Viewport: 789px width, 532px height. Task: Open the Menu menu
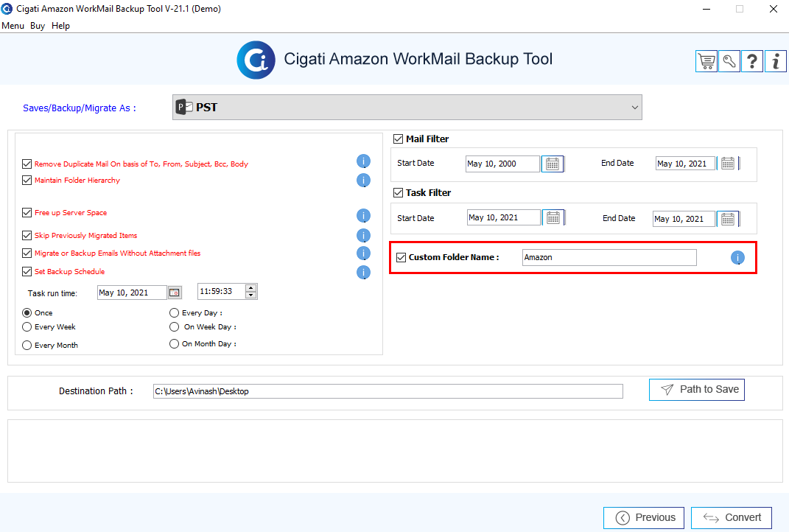13,26
